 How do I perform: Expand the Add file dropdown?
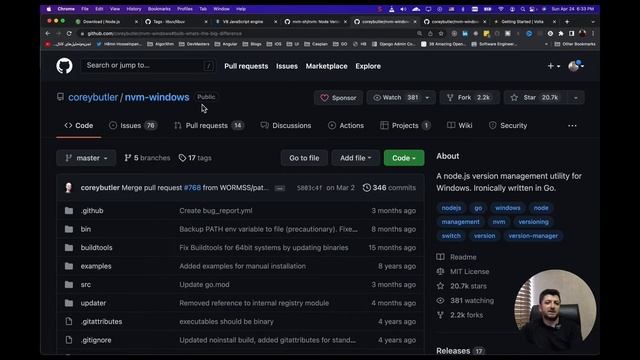(x=356, y=158)
